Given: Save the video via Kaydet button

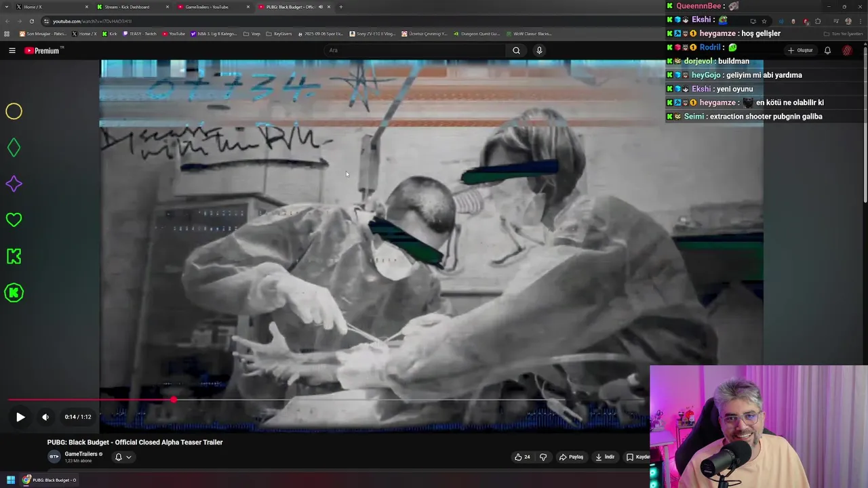Looking at the screenshot, I should point(637,457).
